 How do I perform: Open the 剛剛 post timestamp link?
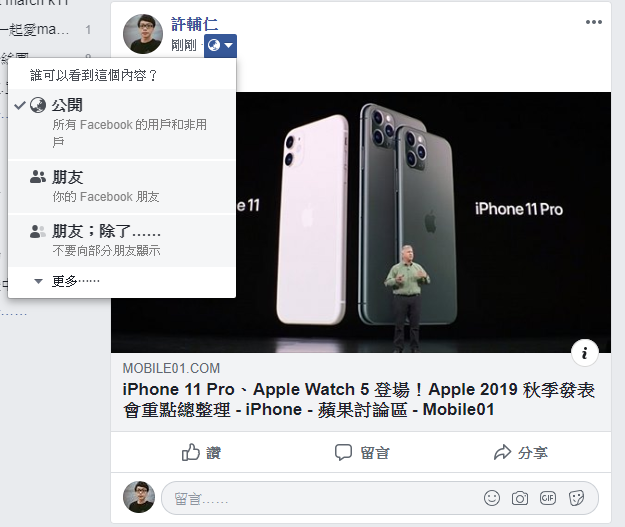[x=184, y=45]
